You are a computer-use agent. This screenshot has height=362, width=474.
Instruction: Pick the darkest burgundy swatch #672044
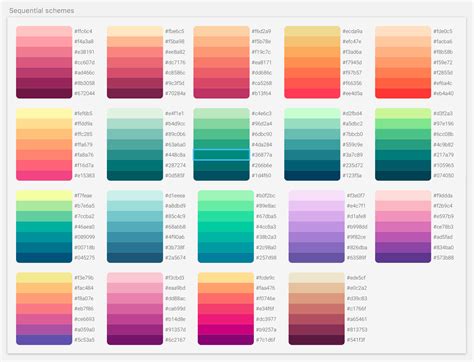[x=44, y=93]
